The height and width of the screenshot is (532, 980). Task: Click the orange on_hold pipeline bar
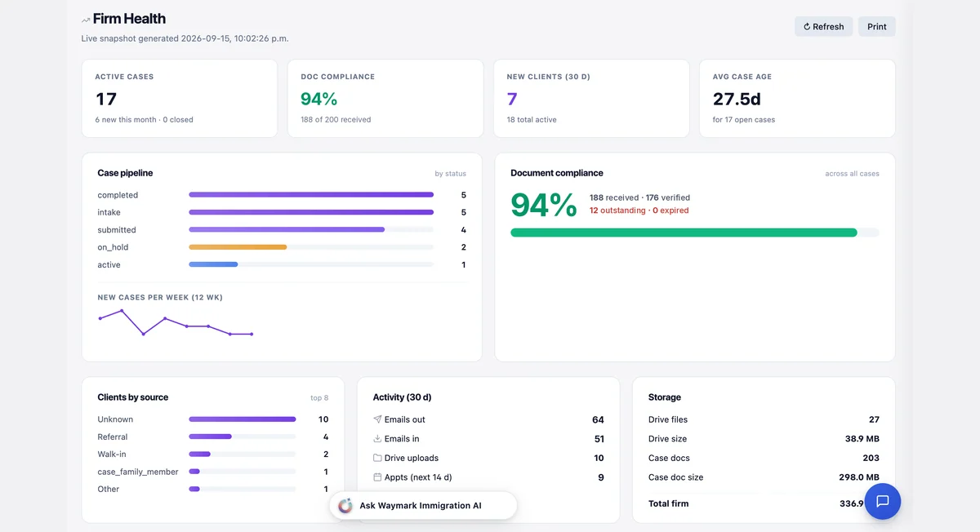pyautogui.click(x=238, y=247)
